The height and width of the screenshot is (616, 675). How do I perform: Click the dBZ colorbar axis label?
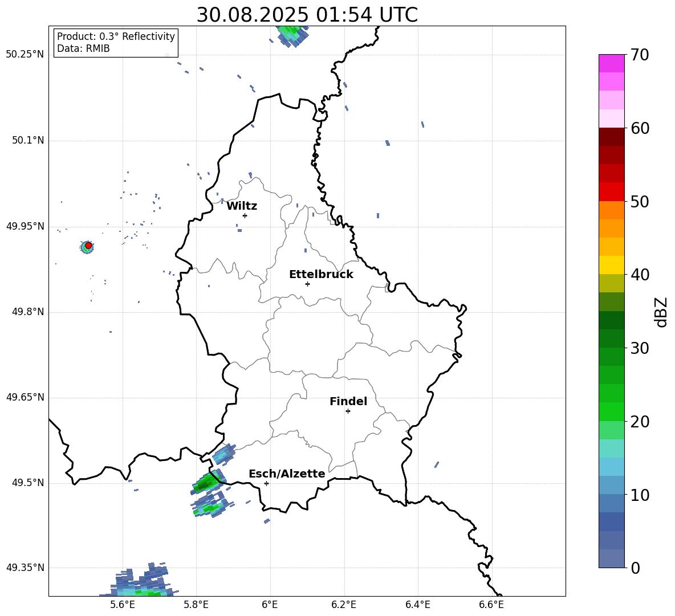click(661, 312)
